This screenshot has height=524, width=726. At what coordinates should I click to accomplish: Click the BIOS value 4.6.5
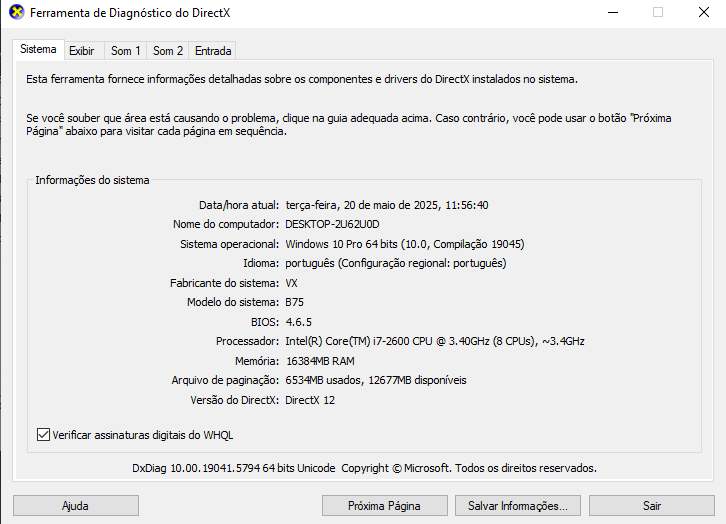point(299,322)
